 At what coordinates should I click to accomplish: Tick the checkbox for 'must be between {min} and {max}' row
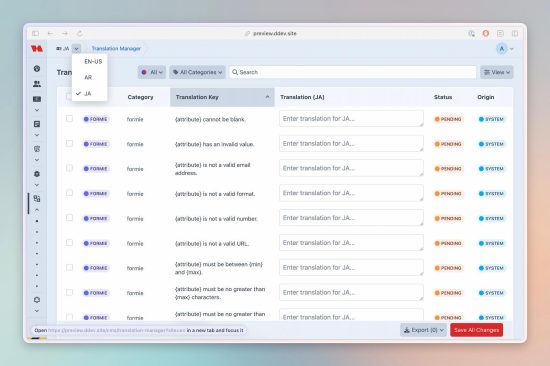[69, 268]
